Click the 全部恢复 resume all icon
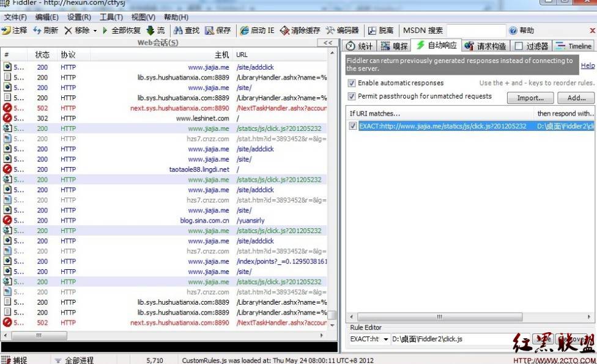 pyautogui.click(x=105, y=31)
